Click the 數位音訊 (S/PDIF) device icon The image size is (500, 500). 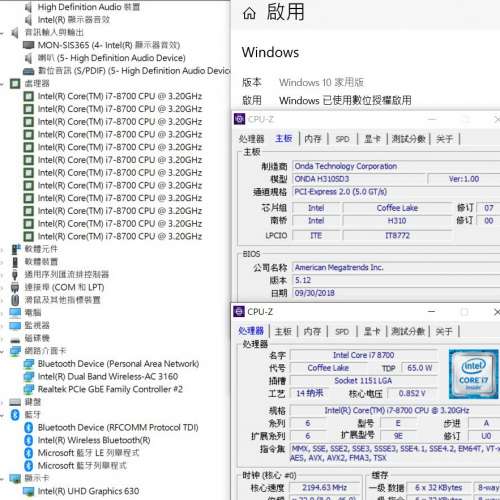click(29, 71)
